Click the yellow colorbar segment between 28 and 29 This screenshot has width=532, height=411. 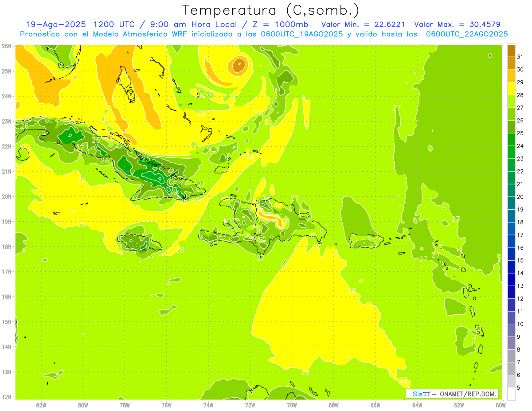pos(511,89)
